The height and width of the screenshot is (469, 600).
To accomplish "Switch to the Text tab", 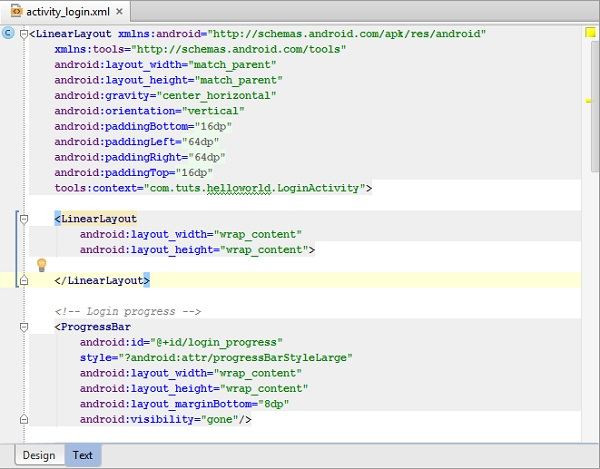I will click(83, 456).
